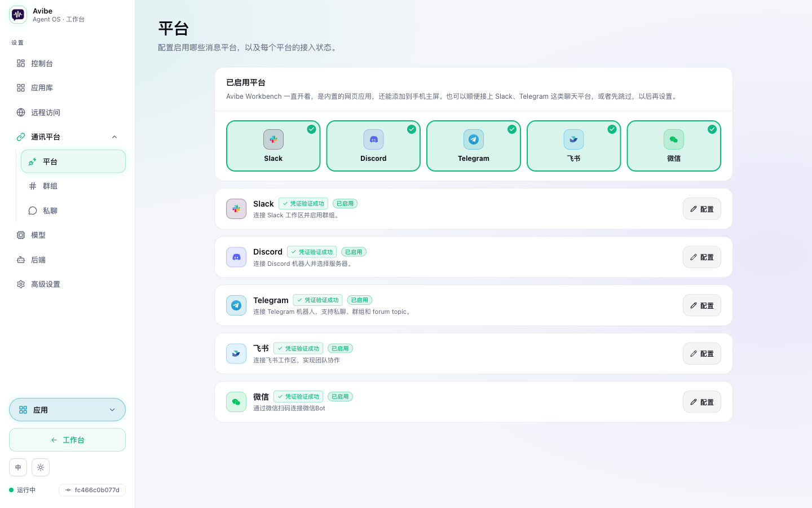Viewport: 812px width, 508px height.
Task: Collapse the 通讯平台 section chevron
Action: [114, 137]
